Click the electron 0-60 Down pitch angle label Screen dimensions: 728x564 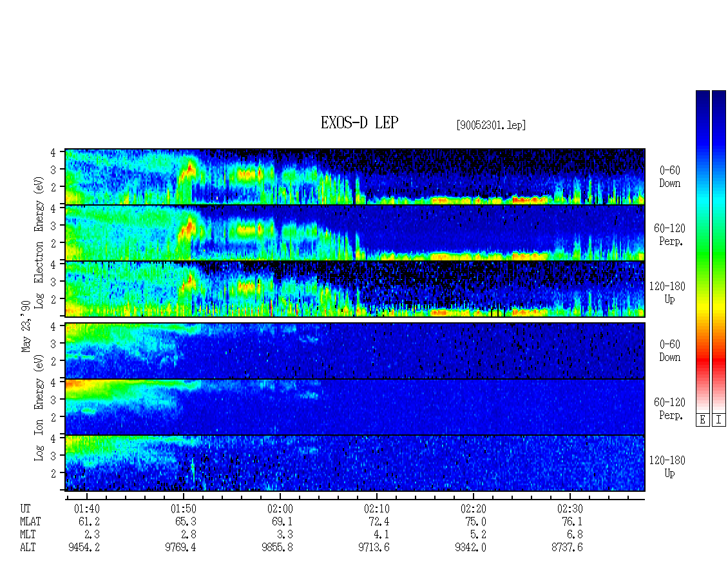point(669,177)
